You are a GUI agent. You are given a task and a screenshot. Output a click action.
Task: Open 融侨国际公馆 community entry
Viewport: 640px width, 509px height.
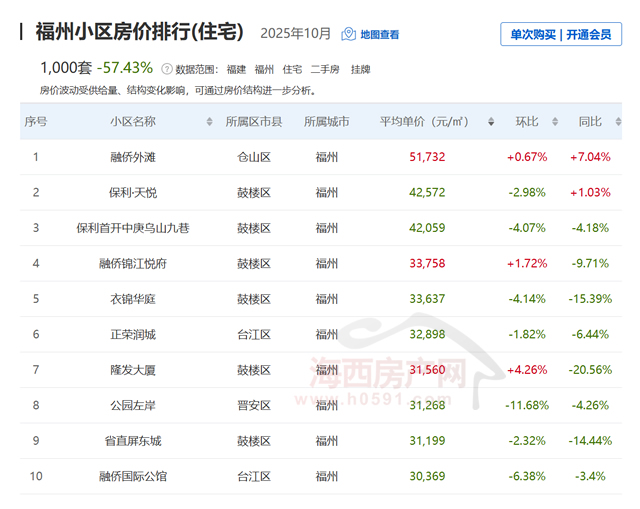(x=133, y=476)
